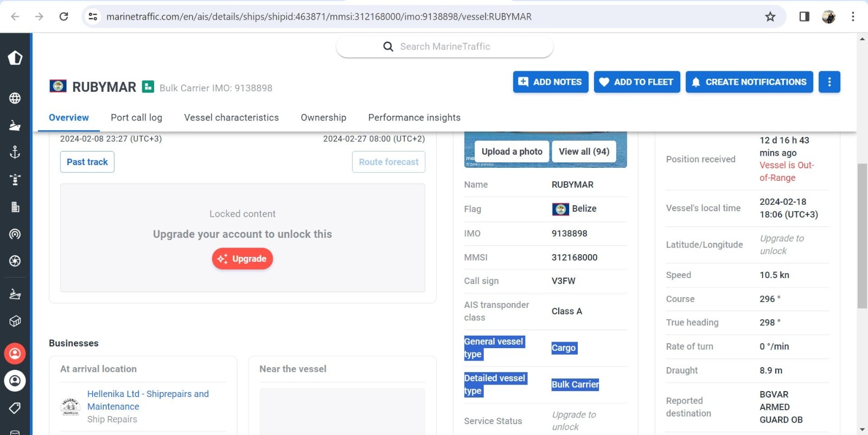Switch to the Overview tab
The width and height of the screenshot is (868, 435).
tap(68, 117)
